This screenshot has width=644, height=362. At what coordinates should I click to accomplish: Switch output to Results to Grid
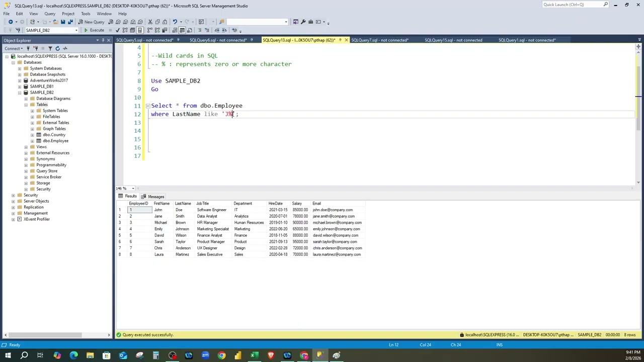pyautogui.click(x=182, y=30)
